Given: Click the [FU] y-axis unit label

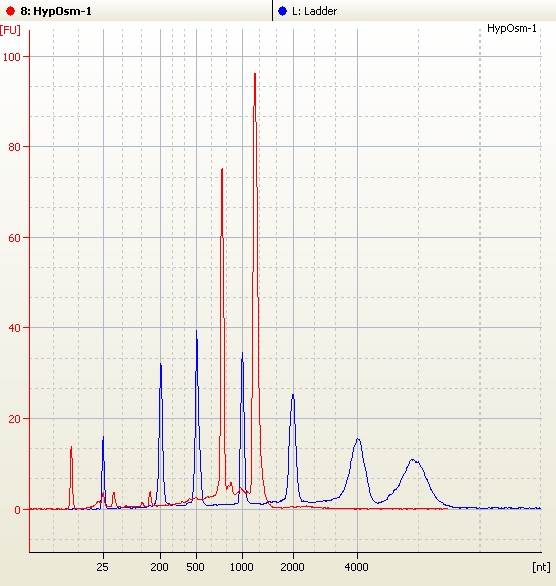Looking at the screenshot, I should click(x=10, y=30).
